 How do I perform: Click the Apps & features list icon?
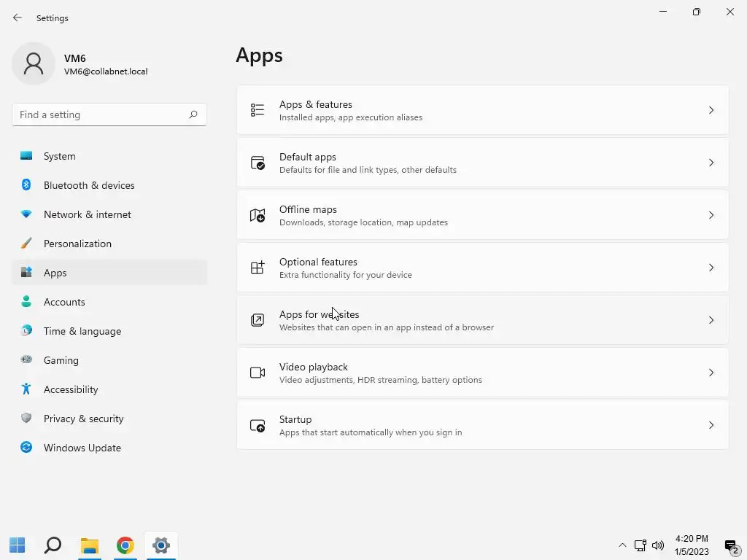click(x=258, y=110)
